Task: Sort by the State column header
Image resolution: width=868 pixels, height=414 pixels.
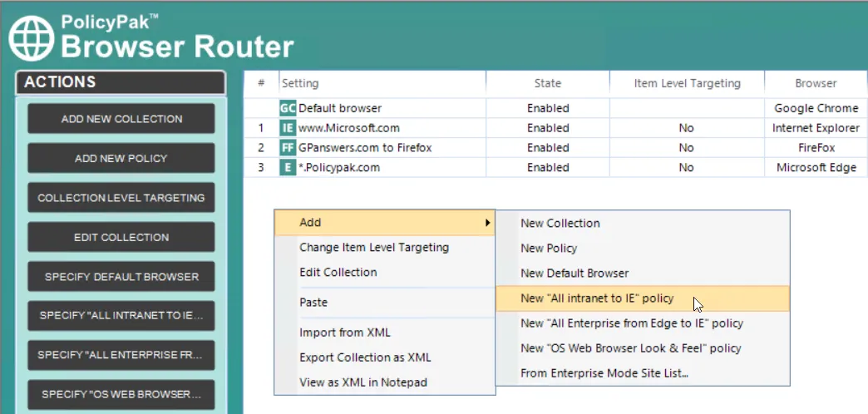Action: [547, 84]
